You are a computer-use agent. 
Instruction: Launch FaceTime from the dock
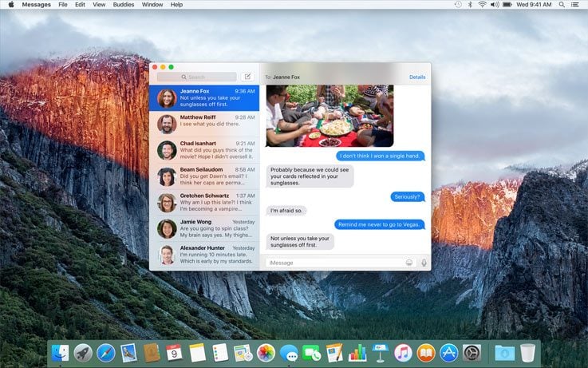point(312,352)
